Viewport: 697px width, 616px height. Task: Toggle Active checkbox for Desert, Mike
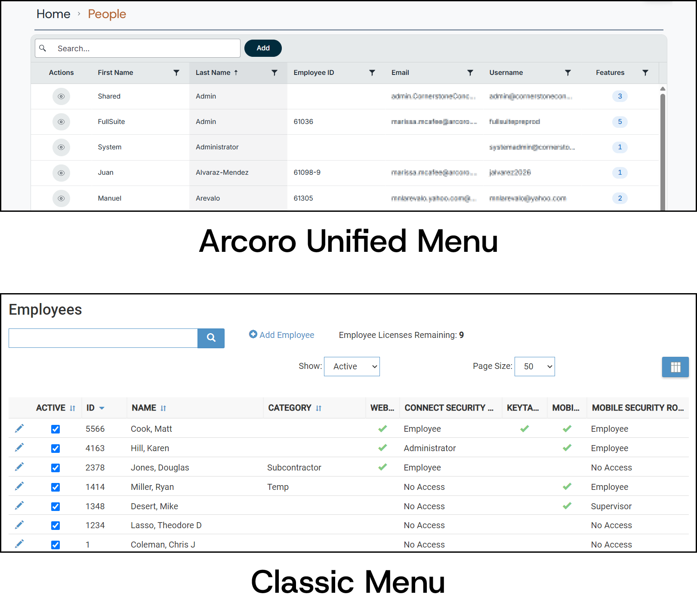56,507
